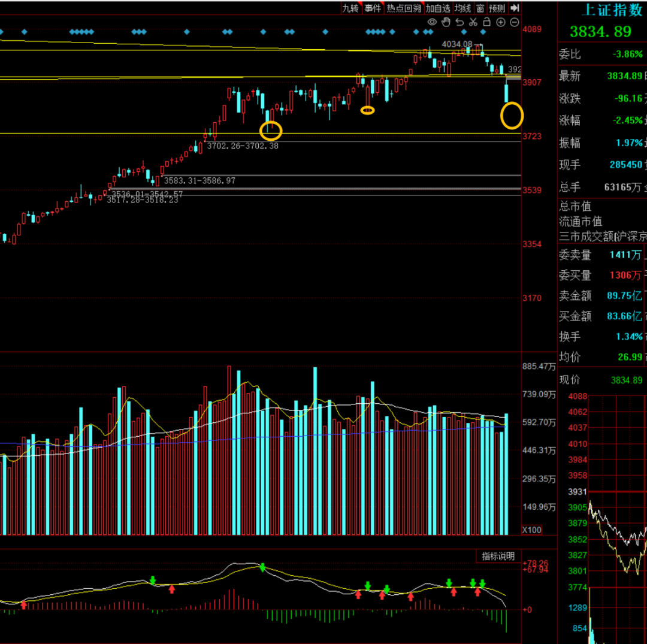Collapse side panel with arrow-bar icon
647x644 pixels.
(515, 8)
